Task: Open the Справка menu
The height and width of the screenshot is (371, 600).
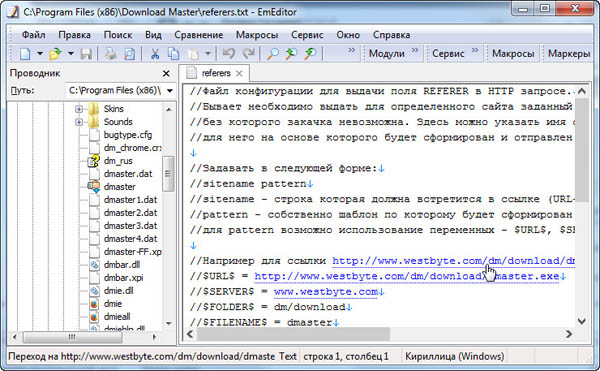Action: (x=391, y=35)
